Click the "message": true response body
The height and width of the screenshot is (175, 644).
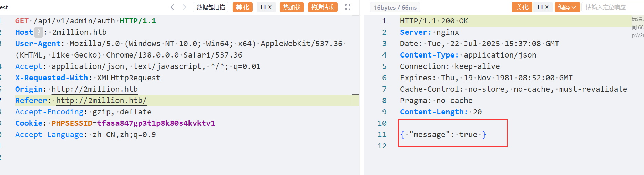pos(443,135)
